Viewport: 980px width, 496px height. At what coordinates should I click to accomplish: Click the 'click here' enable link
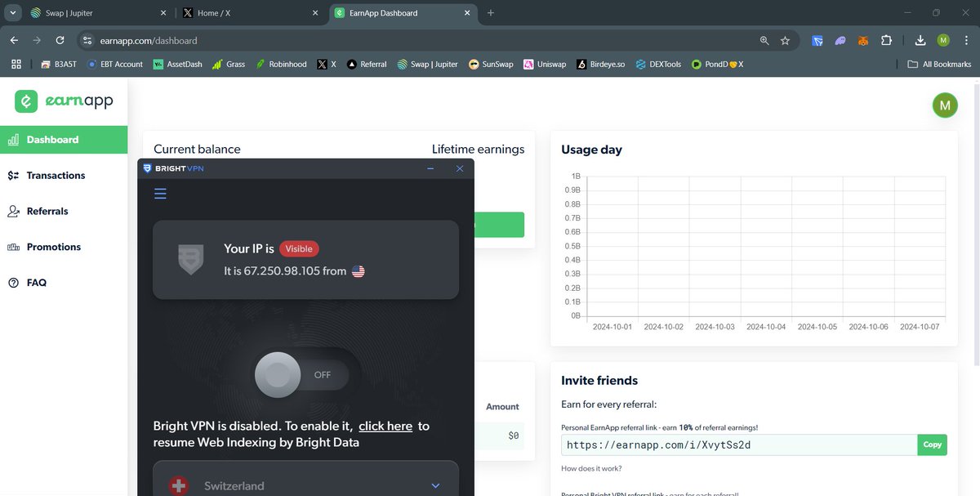(x=385, y=426)
